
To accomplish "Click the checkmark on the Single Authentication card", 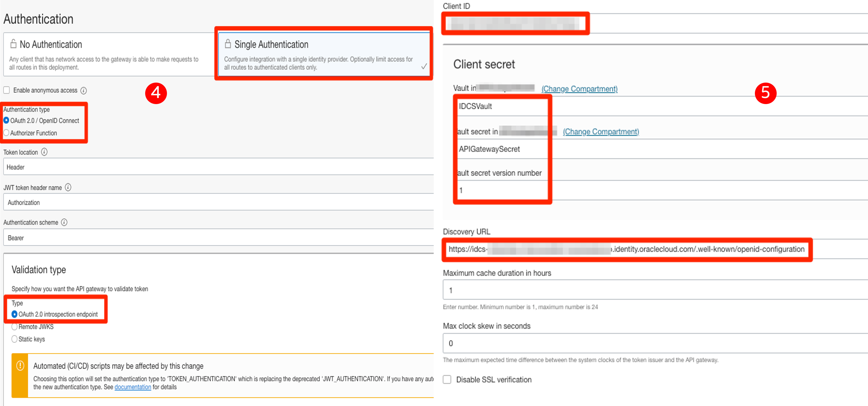I will coord(423,67).
